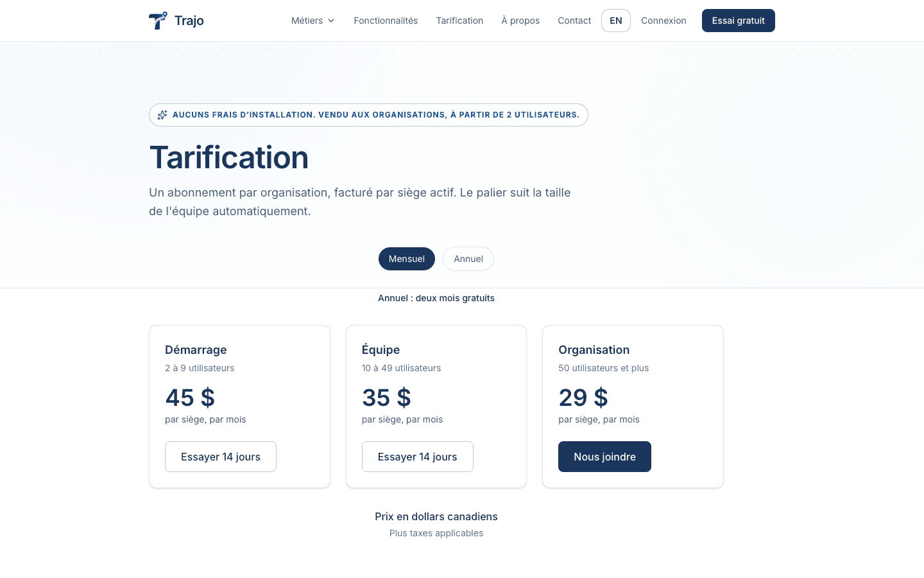
Task: Click the '29 $' price
Action: 583,398
